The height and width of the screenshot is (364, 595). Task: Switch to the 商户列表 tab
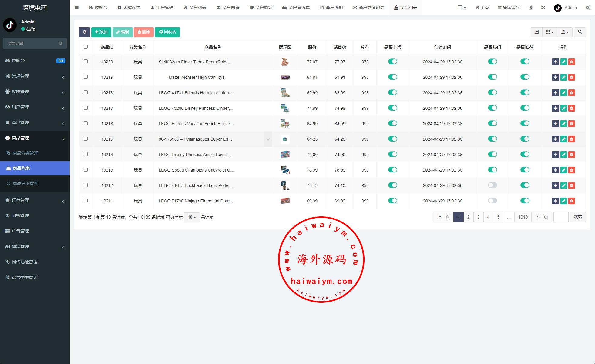pos(195,8)
